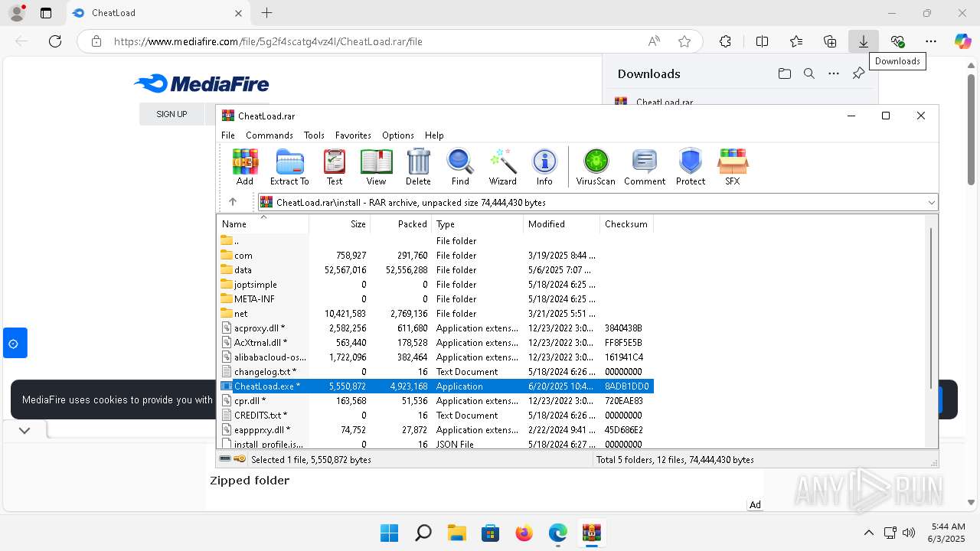Open the View file tool

tap(376, 167)
